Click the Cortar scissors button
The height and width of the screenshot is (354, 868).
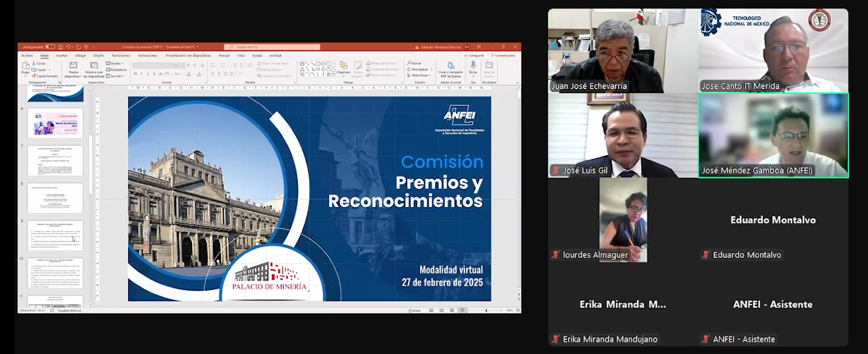tap(39, 64)
